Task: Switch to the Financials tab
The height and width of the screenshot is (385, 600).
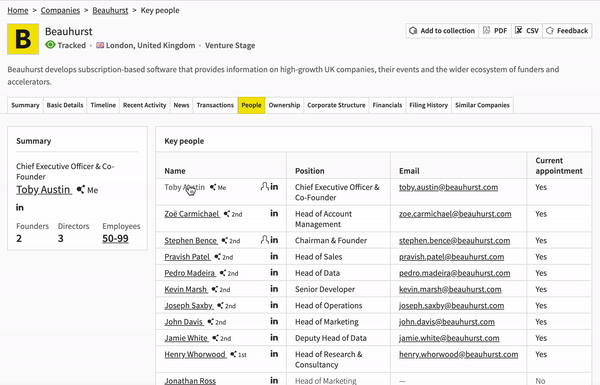Action: tap(387, 105)
